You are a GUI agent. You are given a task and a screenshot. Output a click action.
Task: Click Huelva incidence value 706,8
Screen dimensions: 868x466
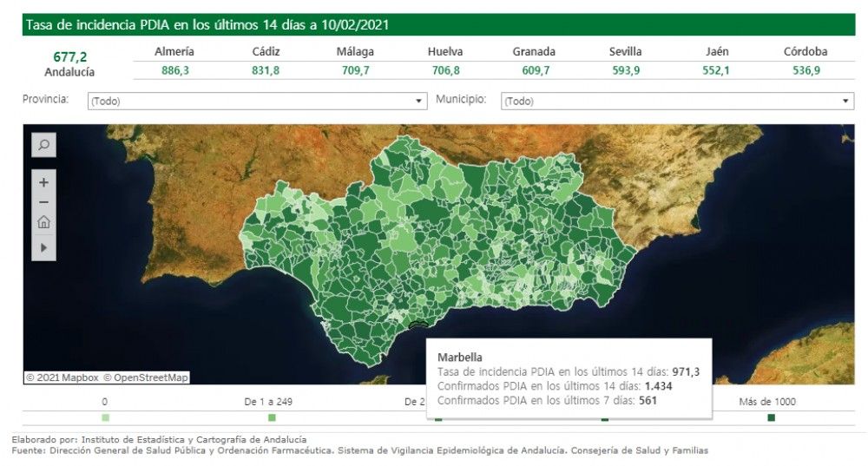tap(445, 70)
